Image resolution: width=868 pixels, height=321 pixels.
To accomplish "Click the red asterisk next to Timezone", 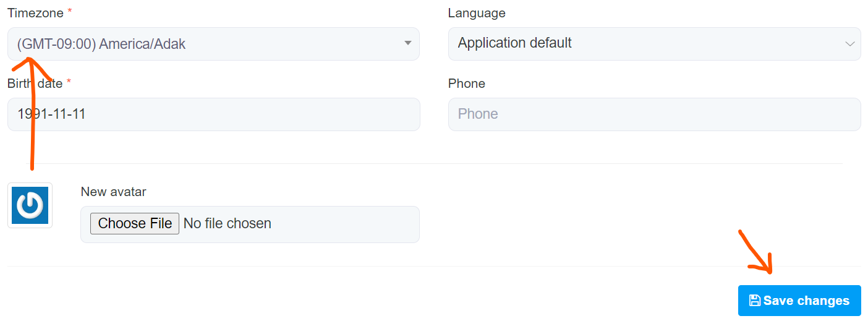I will click(x=70, y=12).
